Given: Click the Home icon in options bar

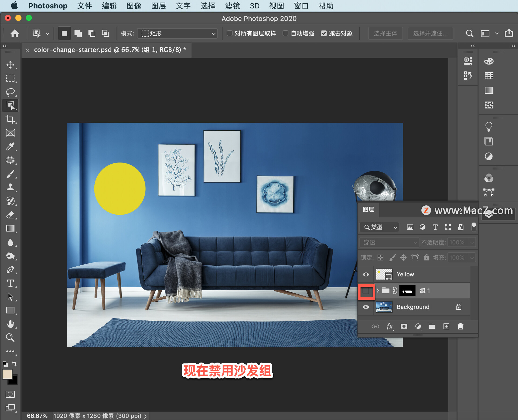Looking at the screenshot, I should [x=15, y=33].
